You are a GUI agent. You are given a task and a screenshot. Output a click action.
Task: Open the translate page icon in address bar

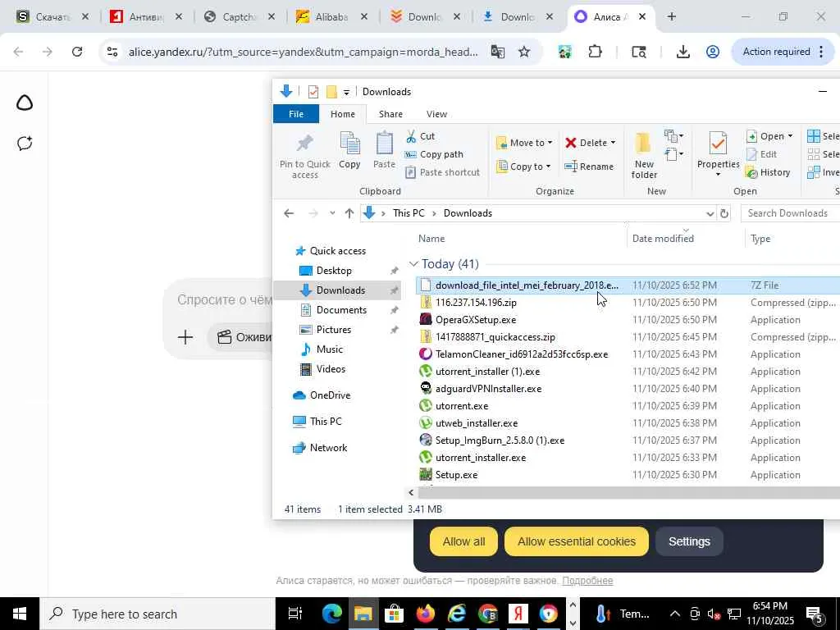pos(498,52)
